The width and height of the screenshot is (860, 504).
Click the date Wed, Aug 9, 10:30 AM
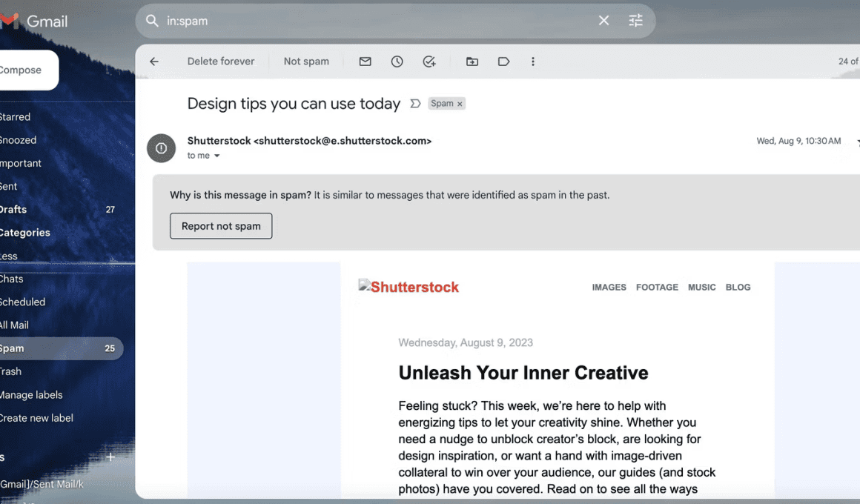(x=798, y=141)
